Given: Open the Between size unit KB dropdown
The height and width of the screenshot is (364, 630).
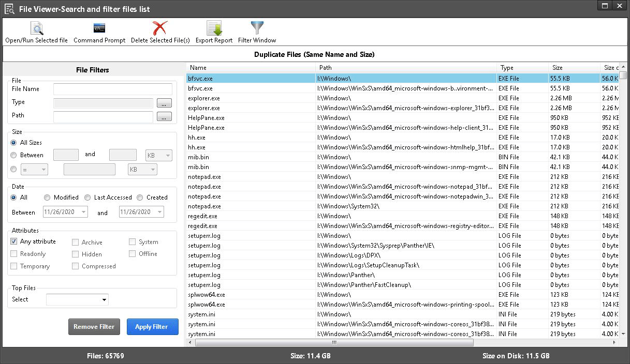Looking at the screenshot, I should [x=159, y=155].
